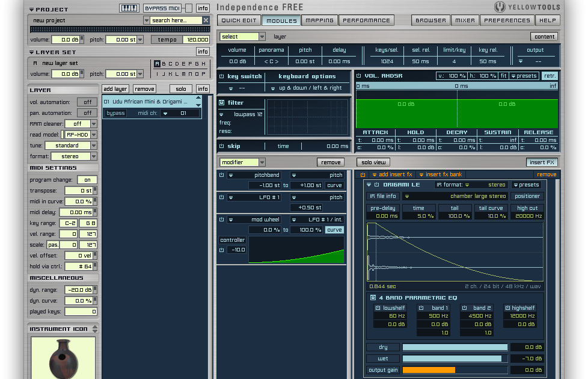The height and width of the screenshot is (379, 588).
Task: Toggle mod wheel curve button
Action: click(x=334, y=230)
